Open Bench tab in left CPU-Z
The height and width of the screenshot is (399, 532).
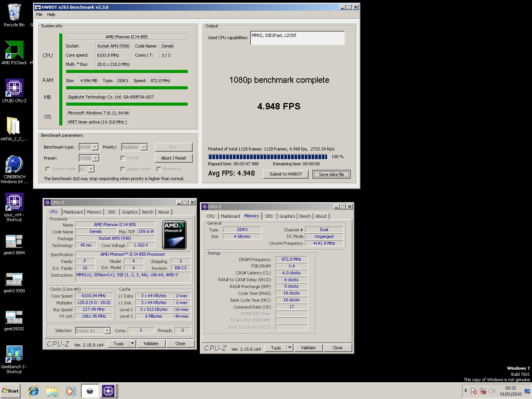(148, 212)
